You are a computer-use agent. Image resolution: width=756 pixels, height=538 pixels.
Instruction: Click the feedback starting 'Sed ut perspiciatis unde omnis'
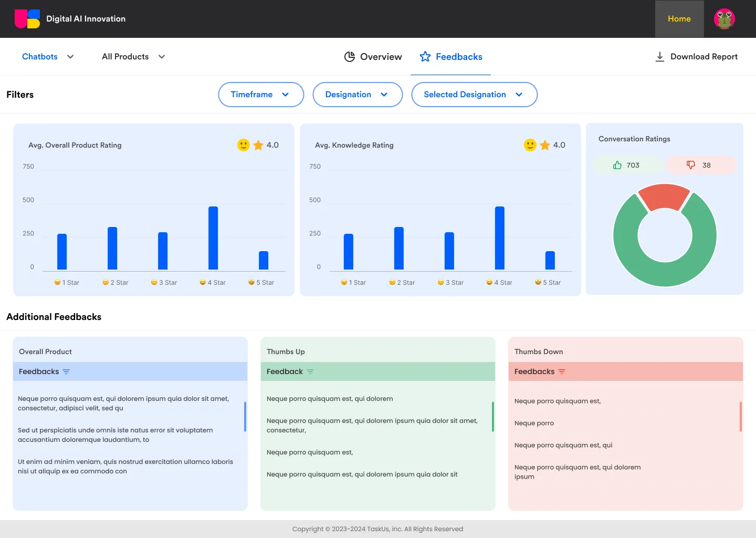(115, 435)
